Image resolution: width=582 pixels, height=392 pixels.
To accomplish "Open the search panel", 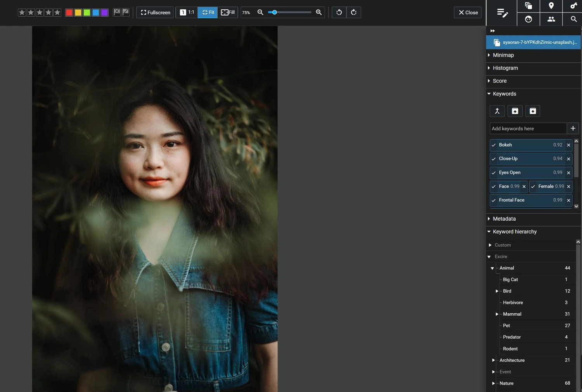I will point(573,19).
